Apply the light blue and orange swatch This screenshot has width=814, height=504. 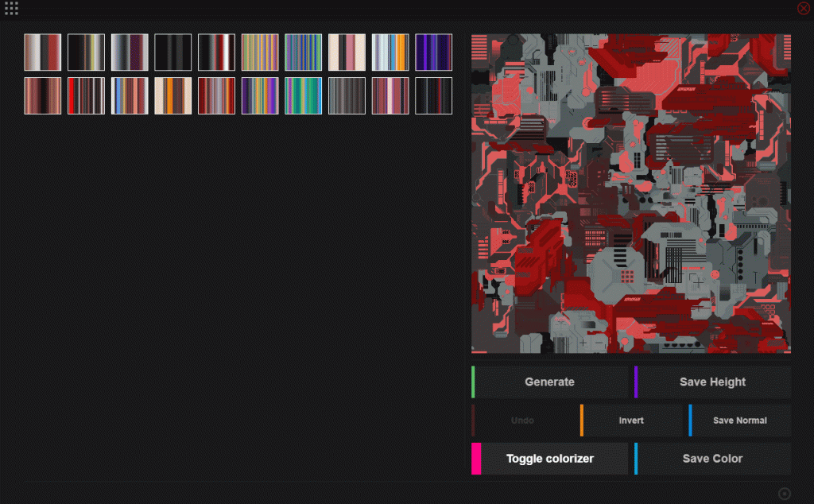click(390, 52)
